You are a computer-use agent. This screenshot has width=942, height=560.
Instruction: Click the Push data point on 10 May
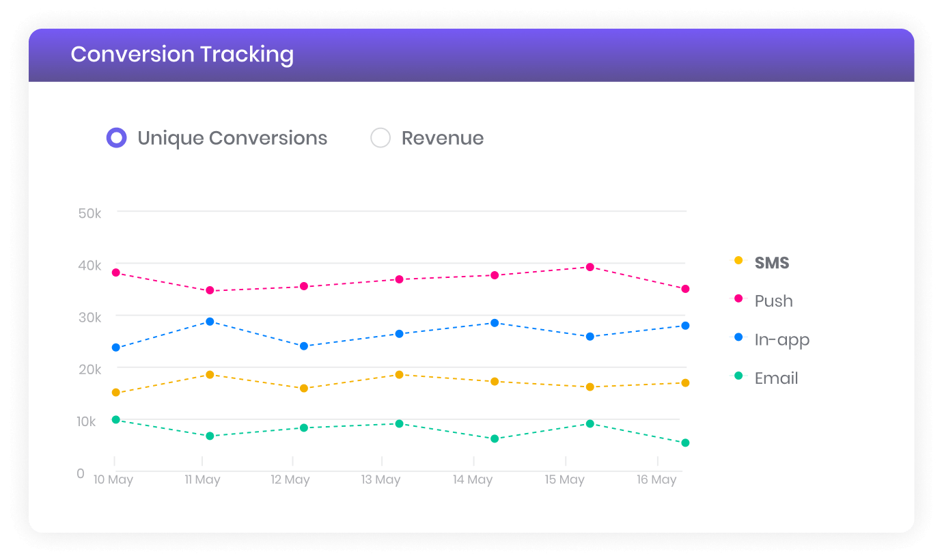(116, 272)
